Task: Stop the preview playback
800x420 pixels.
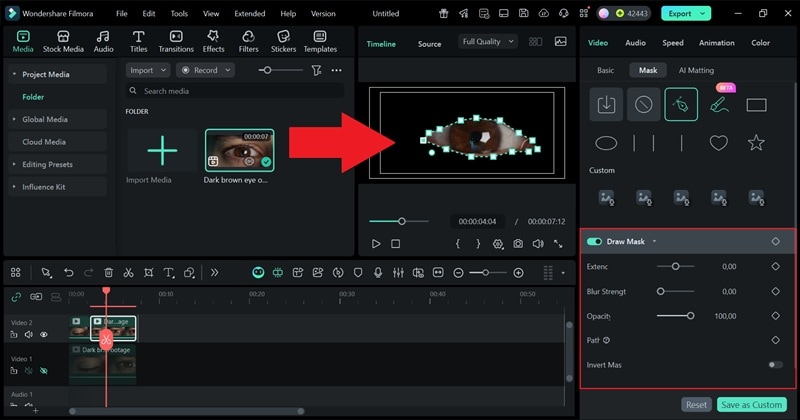Action: point(395,244)
